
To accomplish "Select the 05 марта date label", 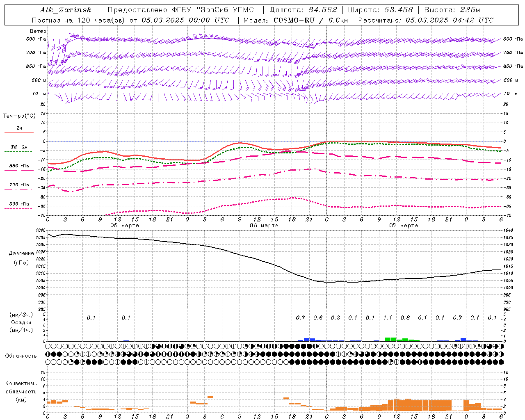I will point(125,226).
